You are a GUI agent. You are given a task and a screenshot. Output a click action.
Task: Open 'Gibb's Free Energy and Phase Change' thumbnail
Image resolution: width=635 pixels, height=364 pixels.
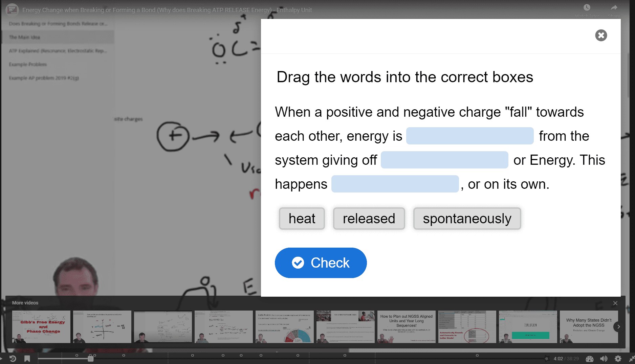pyautogui.click(x=41, y=327)
